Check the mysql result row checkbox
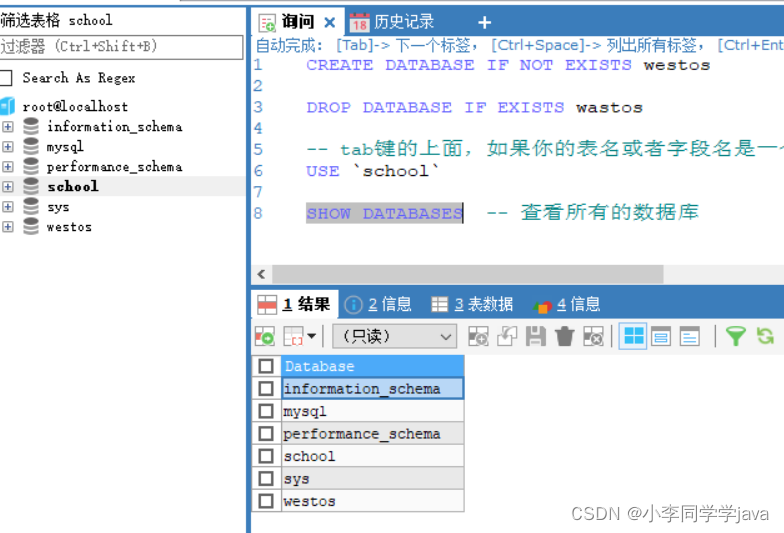This screenshot has width=784, height=533. click(x=266, y=411)
